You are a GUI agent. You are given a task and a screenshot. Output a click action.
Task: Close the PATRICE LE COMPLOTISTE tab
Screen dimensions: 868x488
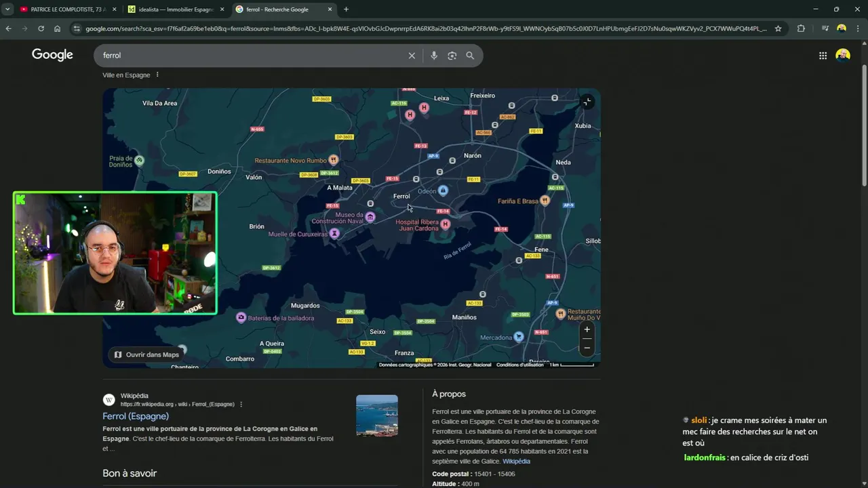click(114, 9)
